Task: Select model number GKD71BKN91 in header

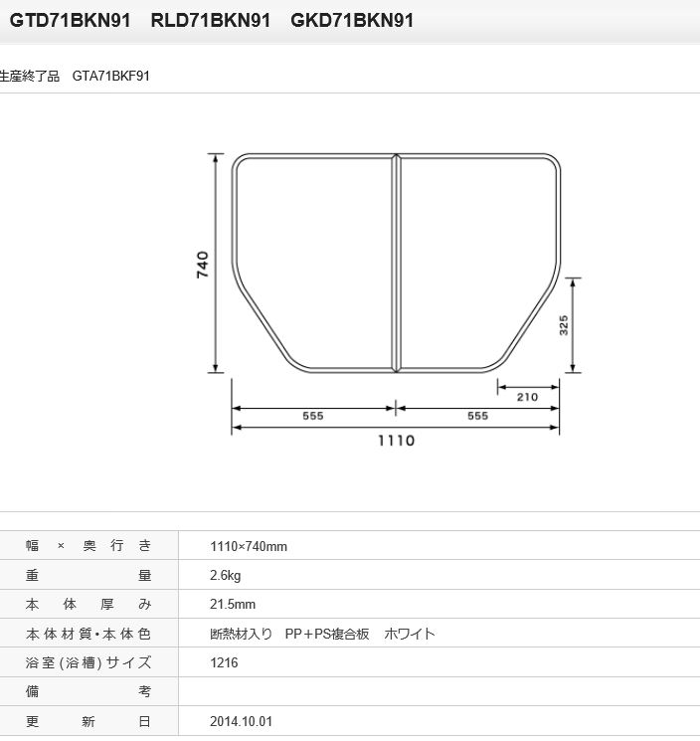Action: coord(352,21)
